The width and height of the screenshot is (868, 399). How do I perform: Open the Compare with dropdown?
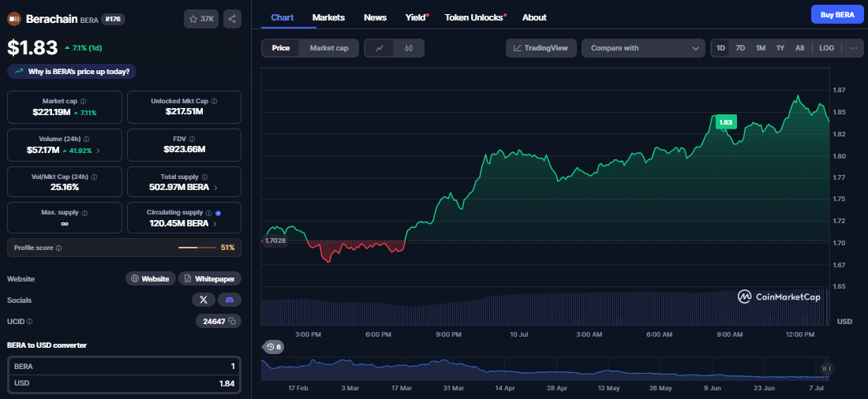(x=643, y=48)
